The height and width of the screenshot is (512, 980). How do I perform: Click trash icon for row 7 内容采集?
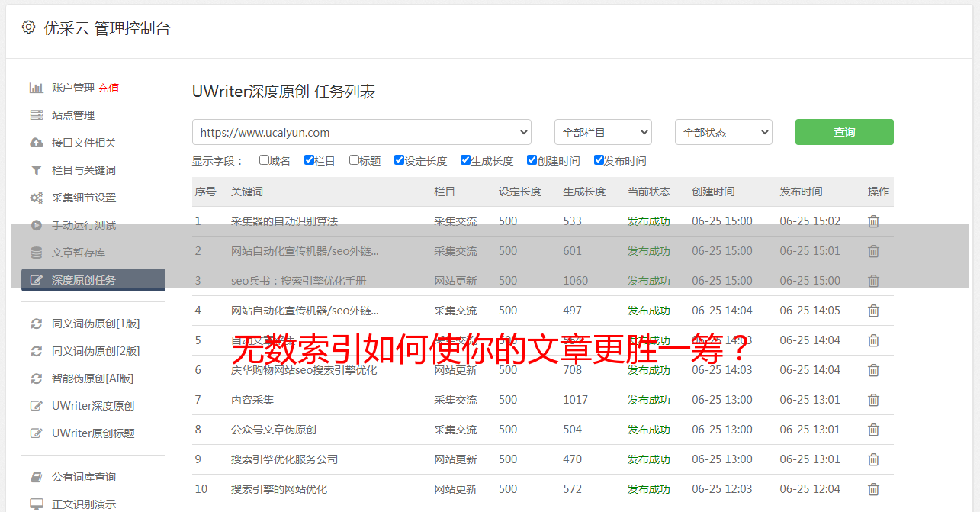pyautogui.click(x=873, y=400)
